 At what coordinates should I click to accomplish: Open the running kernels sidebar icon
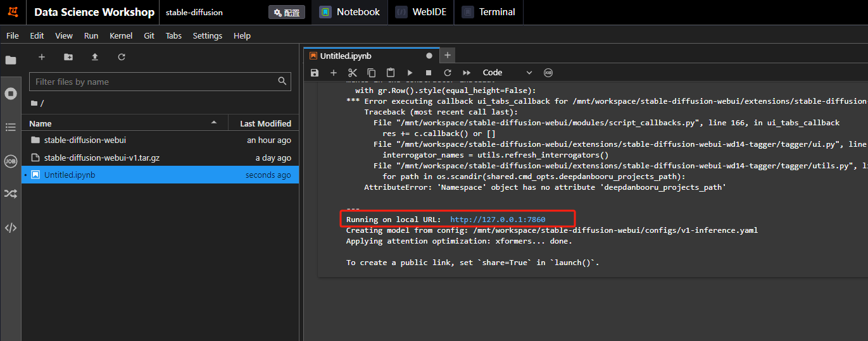coord(11,94)
